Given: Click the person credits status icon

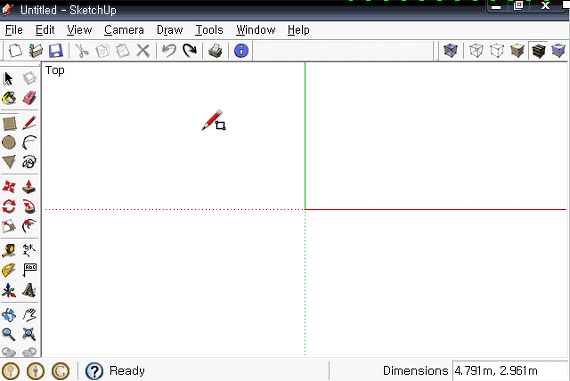Looking at the screenshot, I should [36, 371].
